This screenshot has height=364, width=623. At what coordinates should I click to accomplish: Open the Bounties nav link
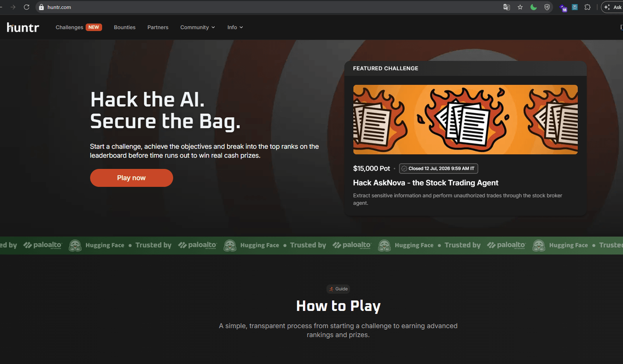(x=125, y=28)
